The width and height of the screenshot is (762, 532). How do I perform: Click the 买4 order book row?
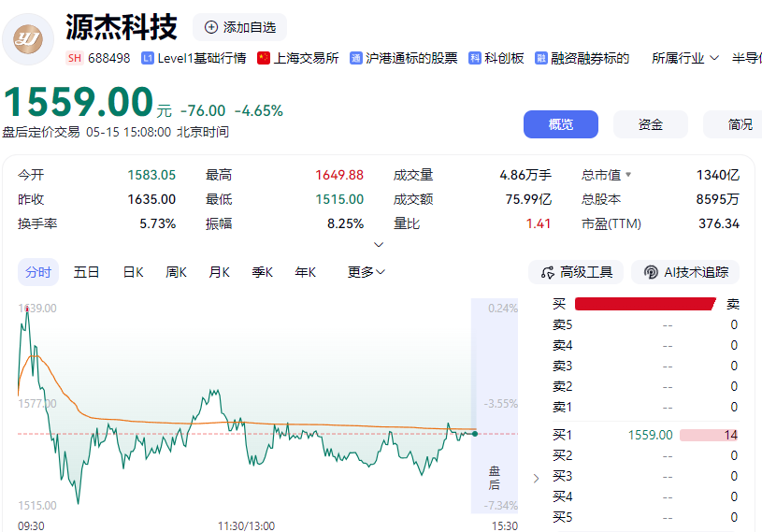pyautogui.click(x=645, y=496)
